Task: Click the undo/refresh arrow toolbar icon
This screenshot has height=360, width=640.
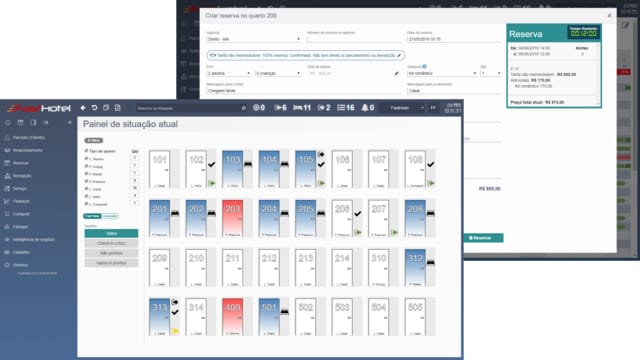Action: tap(94, 108)
